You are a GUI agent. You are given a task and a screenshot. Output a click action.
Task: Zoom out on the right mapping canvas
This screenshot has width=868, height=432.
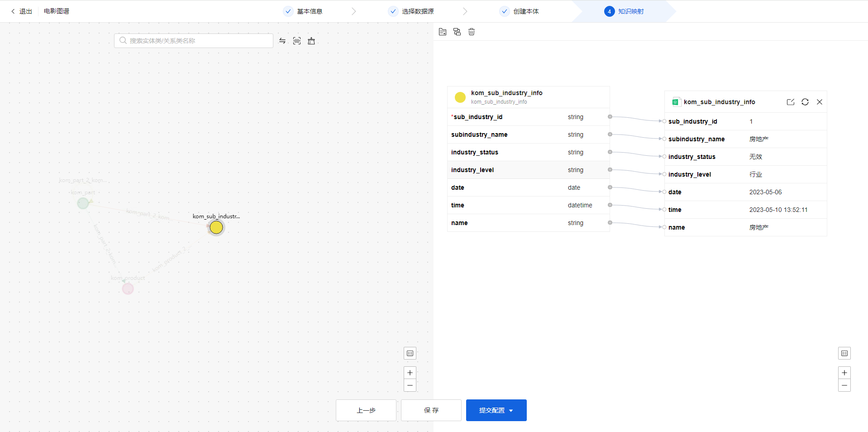pos(844,385)
